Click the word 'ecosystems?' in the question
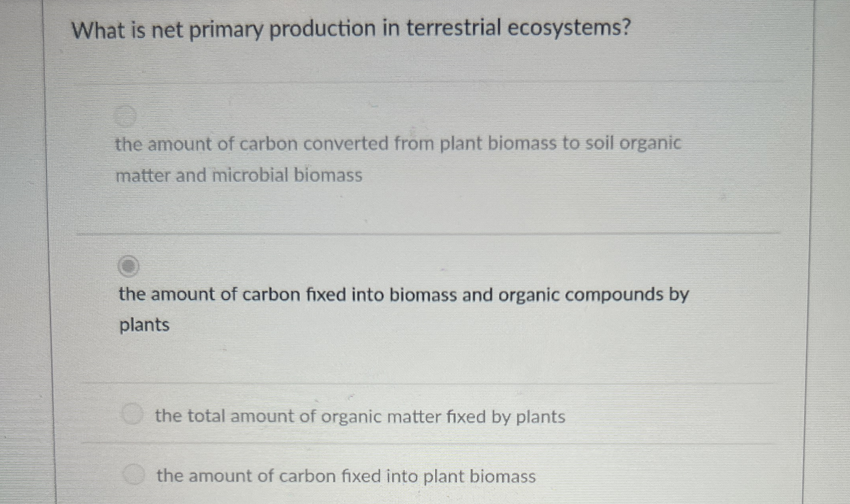Screen dimensions: 850x504 [x=569, y=29]
